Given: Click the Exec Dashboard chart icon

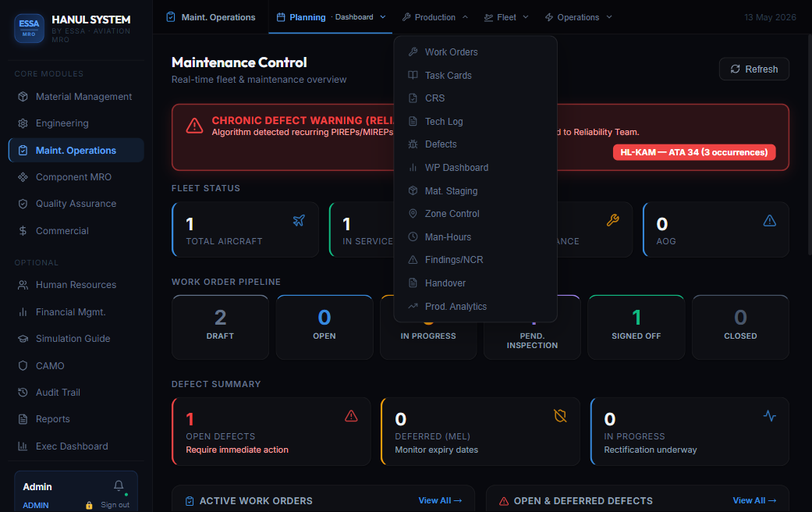Looking at the screenshot, I should click(23, 446).
